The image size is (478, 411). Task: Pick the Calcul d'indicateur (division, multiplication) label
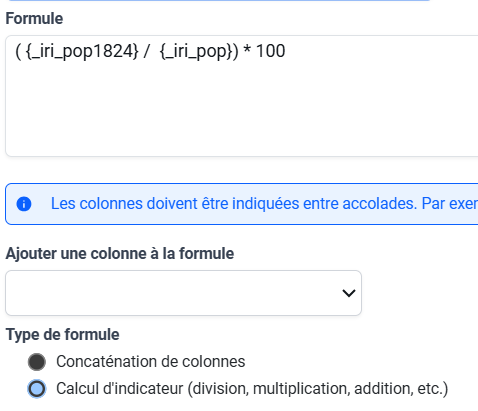click(252, 389)
